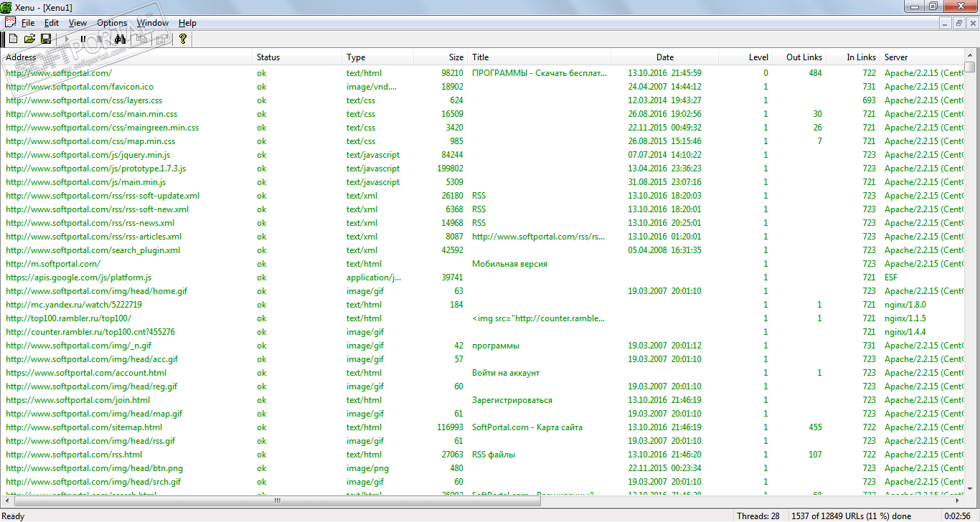The height and width of the screenshot is (522, 980).
Task: Sort by the In Links column header
Action: [854, 57]
